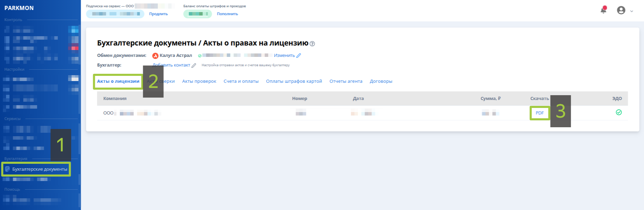Viewport: 644px width, 210px height.
Task: Switch to the Акты проверок tab
Action: tap(199, 81)
